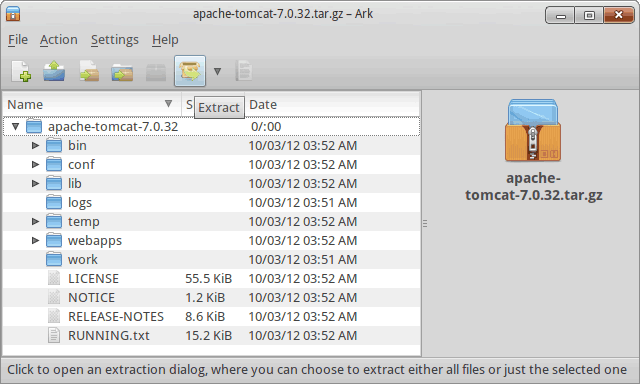Click the splitter handle between panels
The width and height of the screenshot is (640, 384).
425,224
